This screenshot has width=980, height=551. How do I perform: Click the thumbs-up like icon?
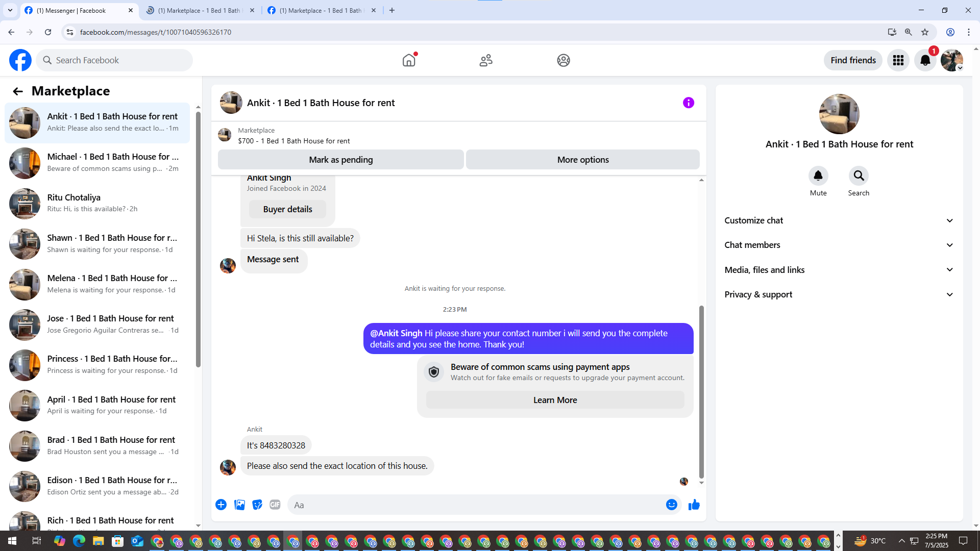(694, 505)
